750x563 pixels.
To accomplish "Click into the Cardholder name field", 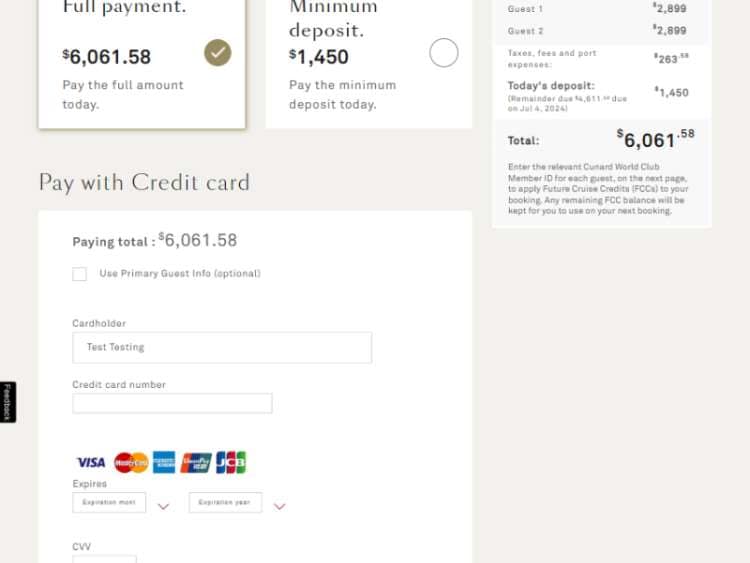I will (x=221, y=348).
